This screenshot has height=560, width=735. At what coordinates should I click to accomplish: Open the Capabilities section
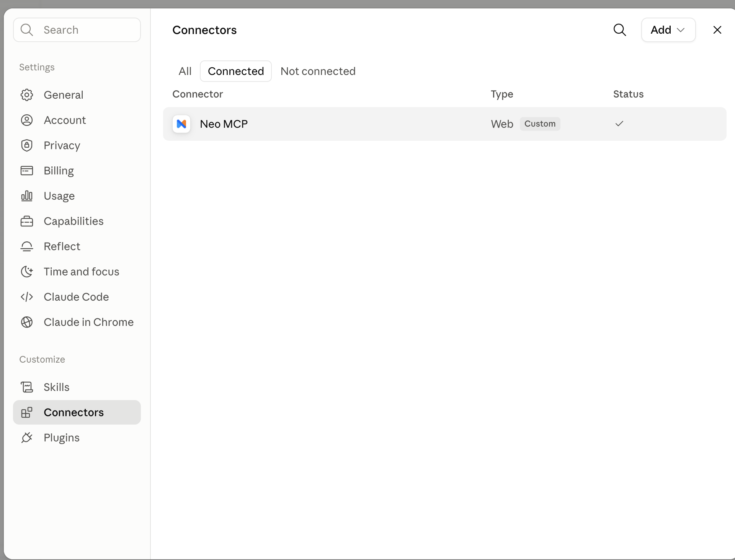coord(77,221)
